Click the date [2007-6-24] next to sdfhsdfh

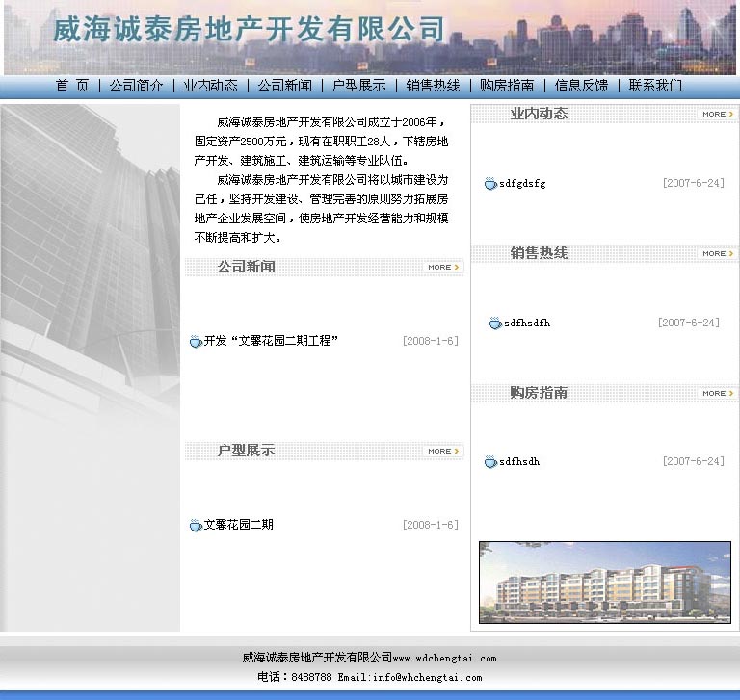pyautogui.click(x=689, y=323)
